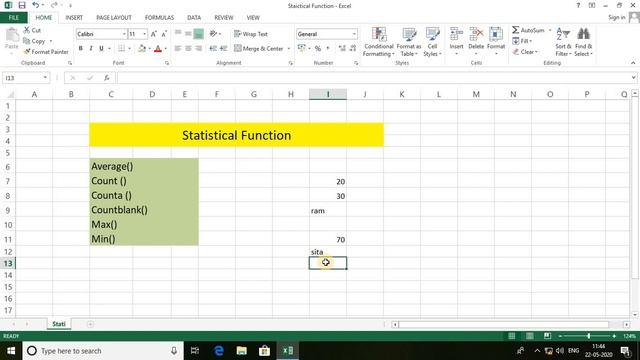This screenshot has width=640, height=360.
Task: Expand the Name Box dropdown
Action: click(x=45, y=78)
